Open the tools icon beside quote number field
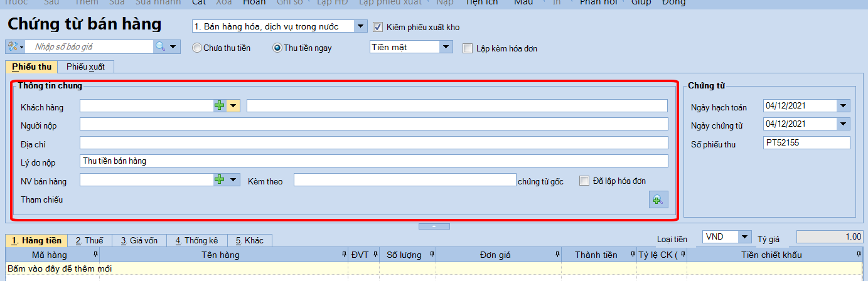Screen dimensions: 868x281 (x=14, y=47)
